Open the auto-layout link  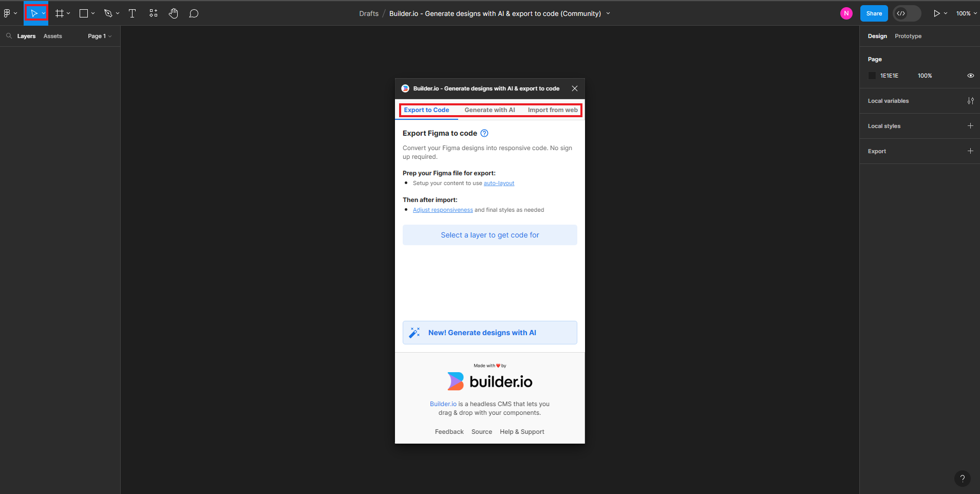499,184
